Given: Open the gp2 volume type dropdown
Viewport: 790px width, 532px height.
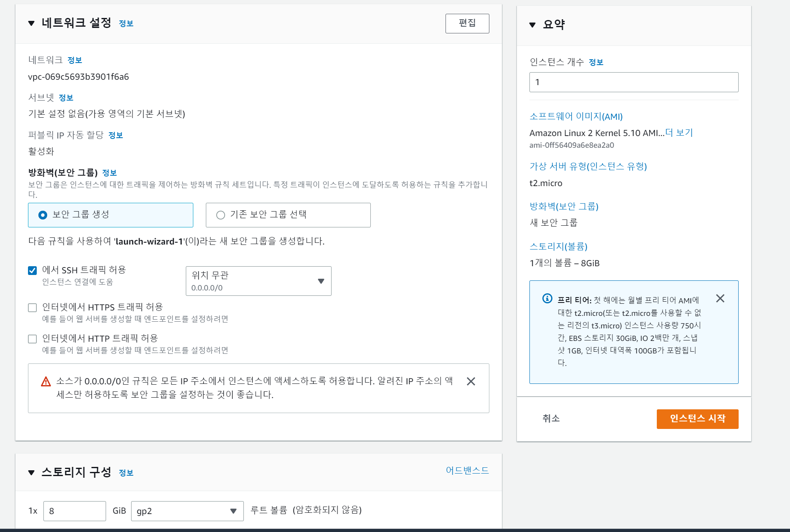Looking at the screenshot, I should click(x=187, y=511).
